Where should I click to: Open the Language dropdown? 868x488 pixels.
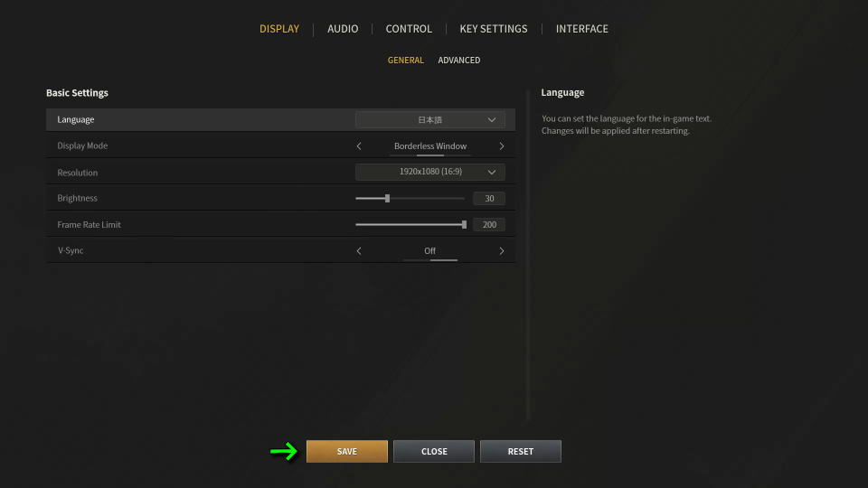430,119
